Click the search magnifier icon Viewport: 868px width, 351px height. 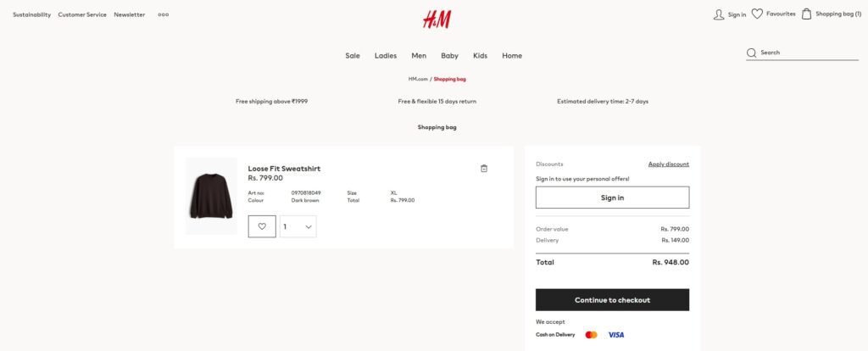[x=751, y=53]
